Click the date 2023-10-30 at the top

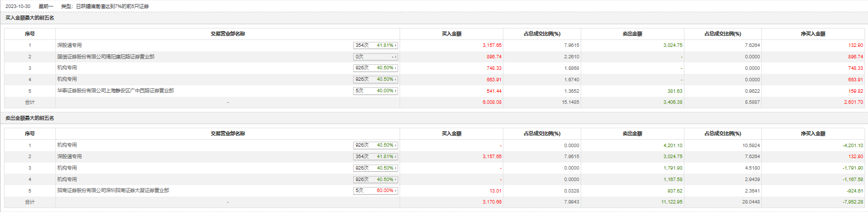tap(18, 6)
